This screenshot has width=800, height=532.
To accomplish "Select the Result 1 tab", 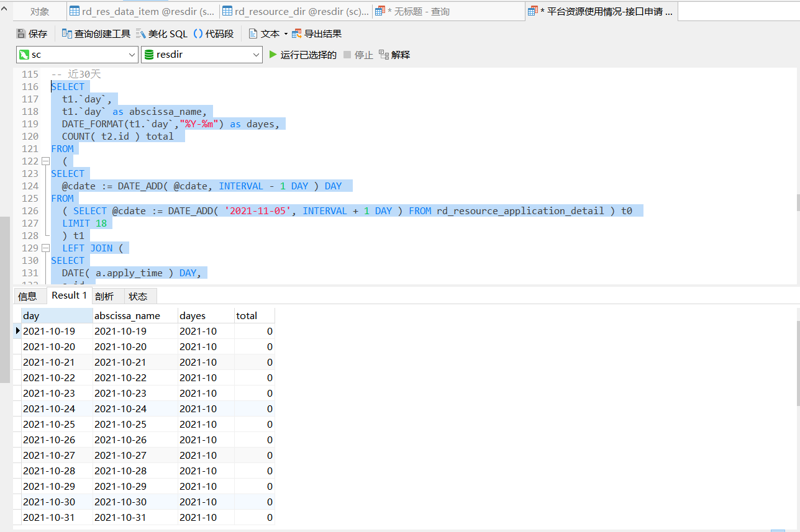I will [70, 295].
